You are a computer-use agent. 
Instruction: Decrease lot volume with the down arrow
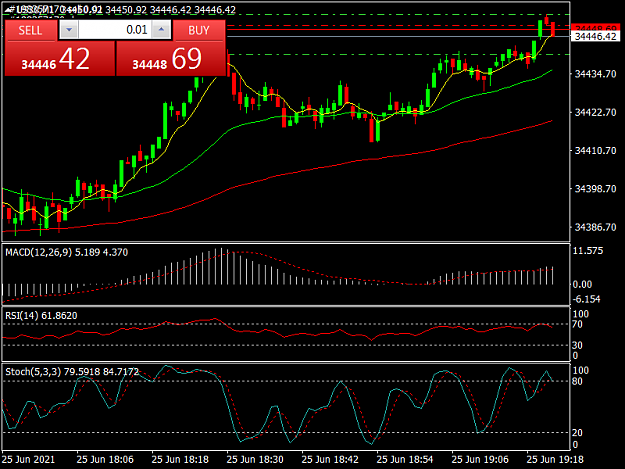(x=69, y=30)
